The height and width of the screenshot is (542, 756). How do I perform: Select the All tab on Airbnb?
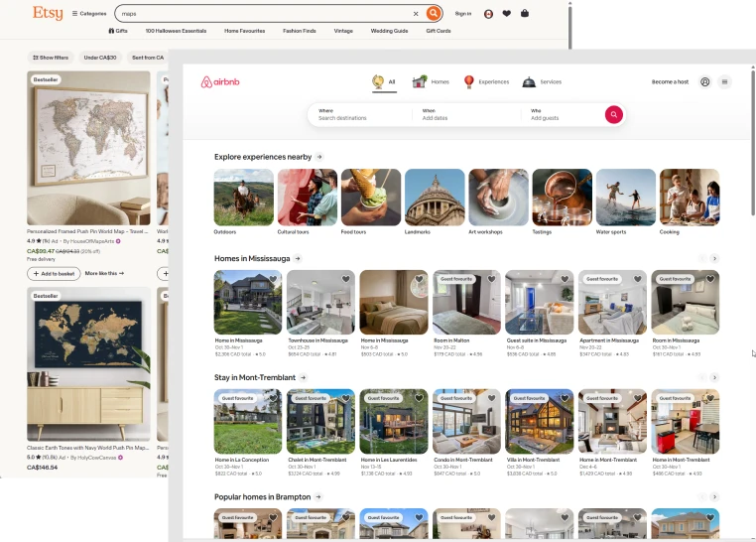coord(384,82)
